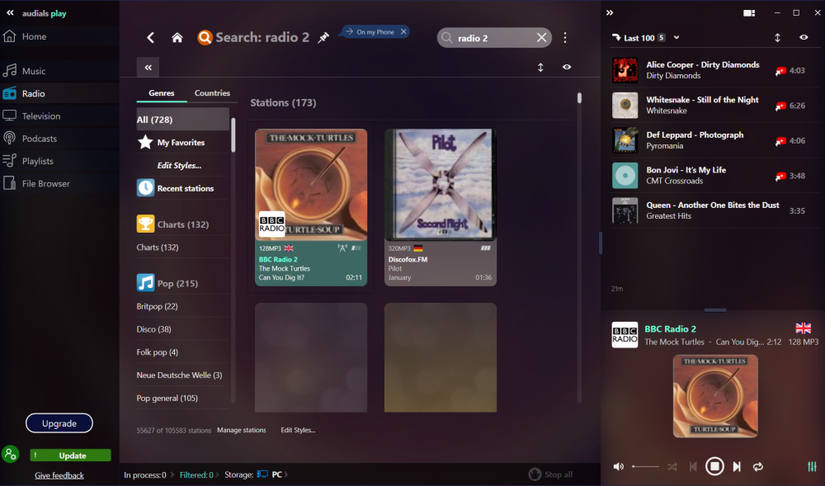Click Manage stations link
Image resolution: width=825 pixels, height=486 pixels.
(242, 430)
